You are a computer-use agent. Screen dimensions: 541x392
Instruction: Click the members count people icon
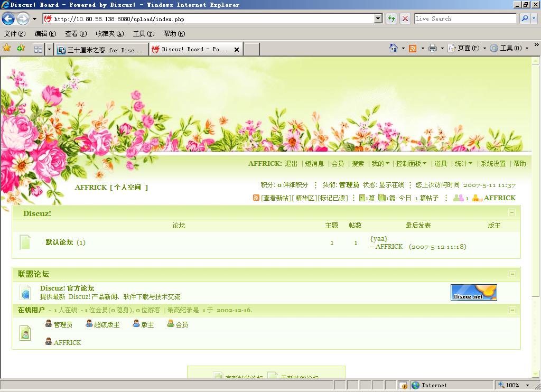459,198
